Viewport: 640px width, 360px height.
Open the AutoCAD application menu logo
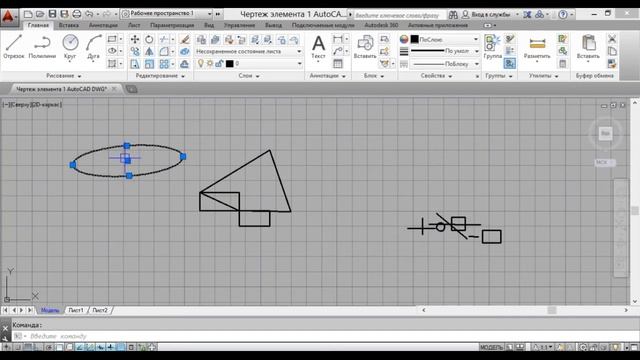[9, 18]
